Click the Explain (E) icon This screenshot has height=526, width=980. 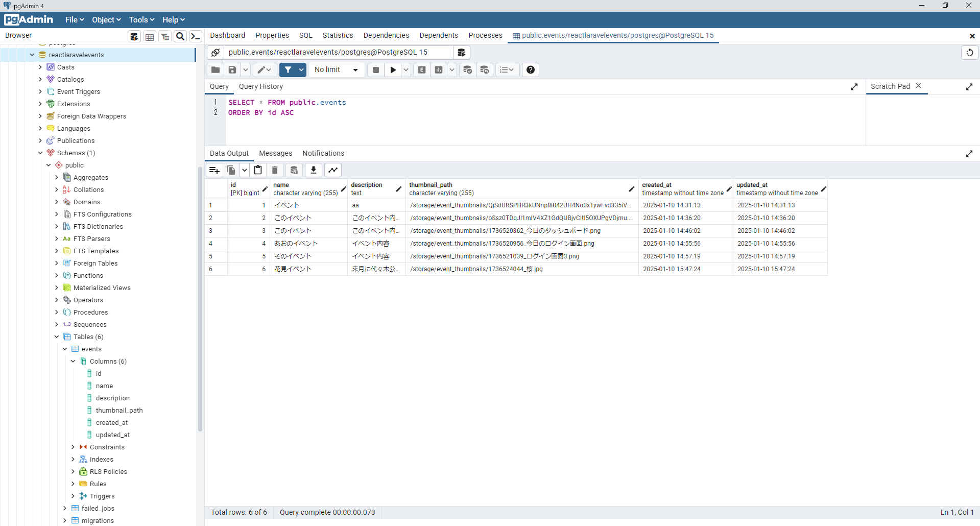click(422, 70)
